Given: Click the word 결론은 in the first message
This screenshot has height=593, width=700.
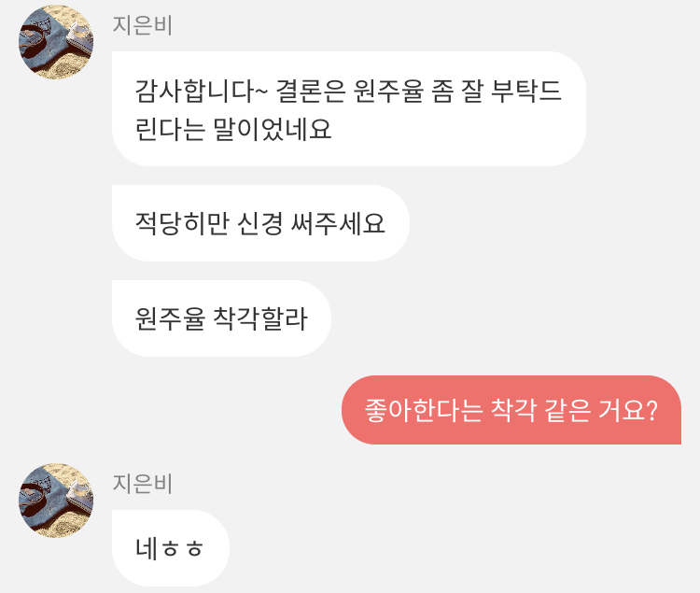Looking at the screenshot, I should coord(311,91).
